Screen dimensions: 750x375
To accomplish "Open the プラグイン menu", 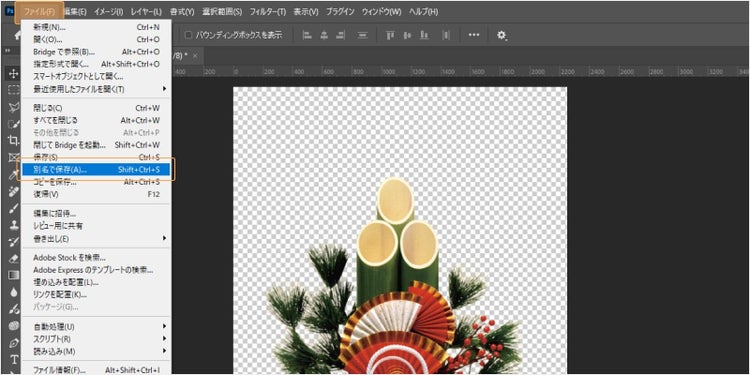I will point(341,11).
